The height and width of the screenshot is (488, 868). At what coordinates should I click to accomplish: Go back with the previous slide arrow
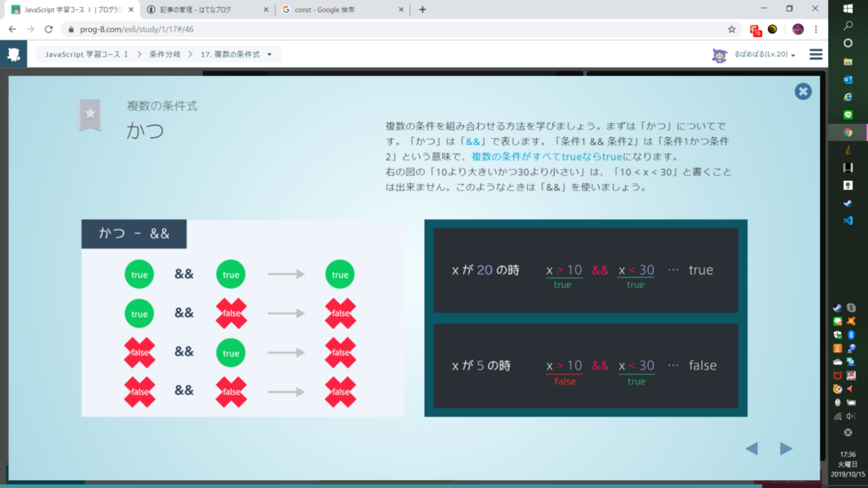(752, 449)
